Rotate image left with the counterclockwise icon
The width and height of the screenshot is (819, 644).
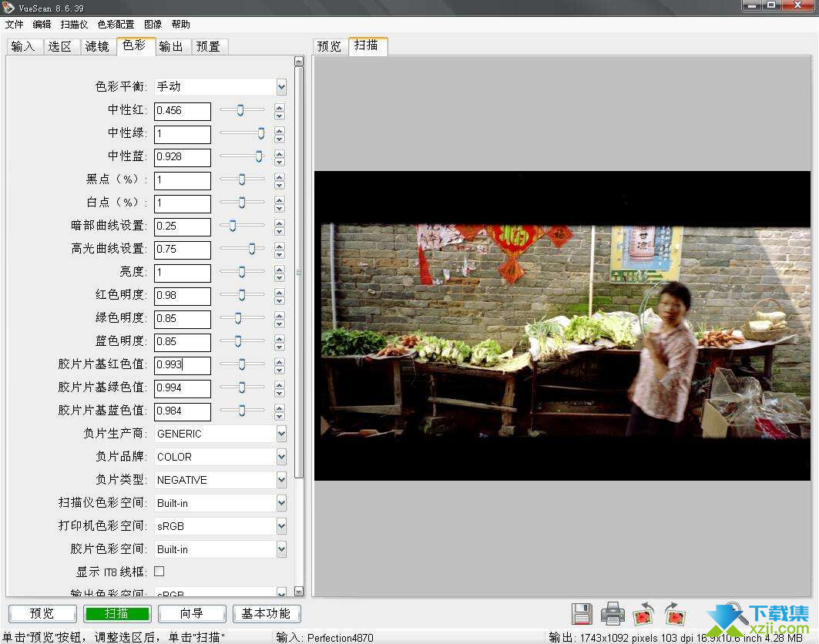[x=643, y=614]
